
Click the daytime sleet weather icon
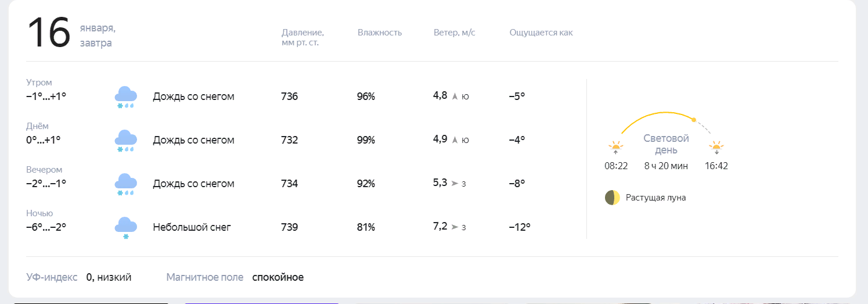point(125,140)
